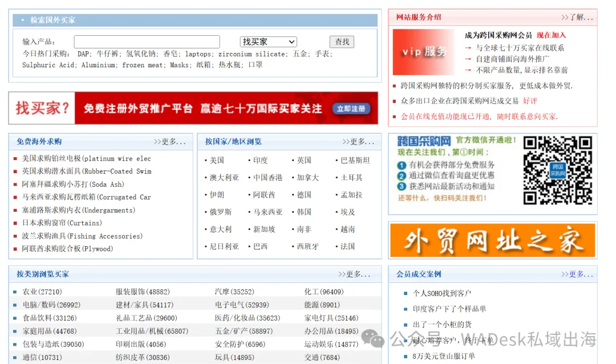This screenshot has width=616, height=364.
Task: Open the 外贸网址之家 orange banner
Action: point(492,240)
